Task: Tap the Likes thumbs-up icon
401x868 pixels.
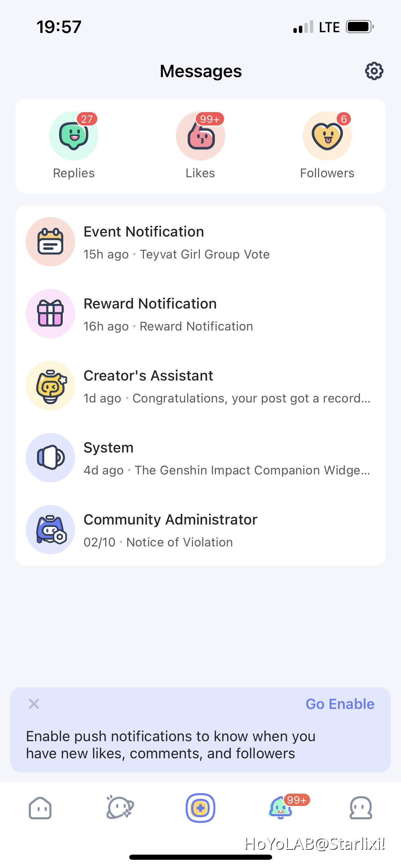Action: click(x=200, y=136)
